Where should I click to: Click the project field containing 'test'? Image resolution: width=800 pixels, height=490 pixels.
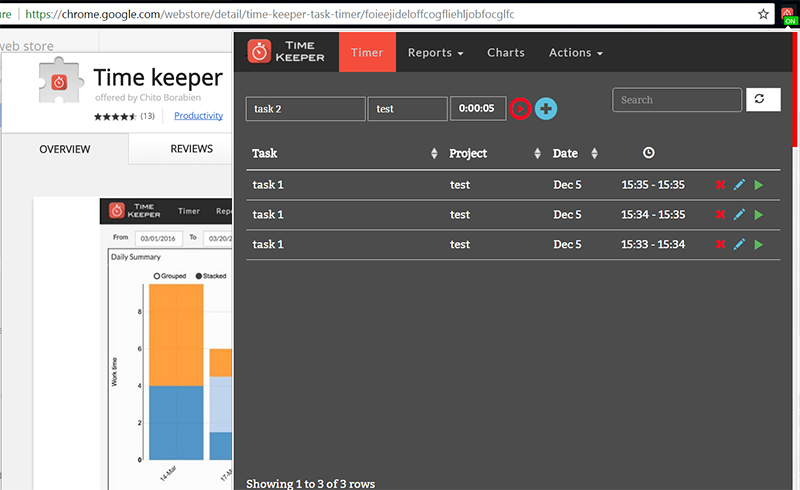pyautogui.click(x=408, y=109)
